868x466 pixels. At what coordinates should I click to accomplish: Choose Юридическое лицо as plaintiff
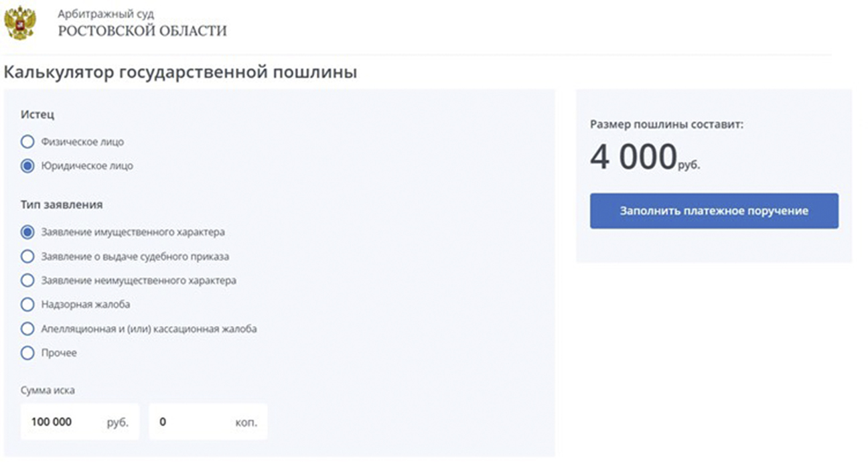pyautogui.click(x=27, y=166)
